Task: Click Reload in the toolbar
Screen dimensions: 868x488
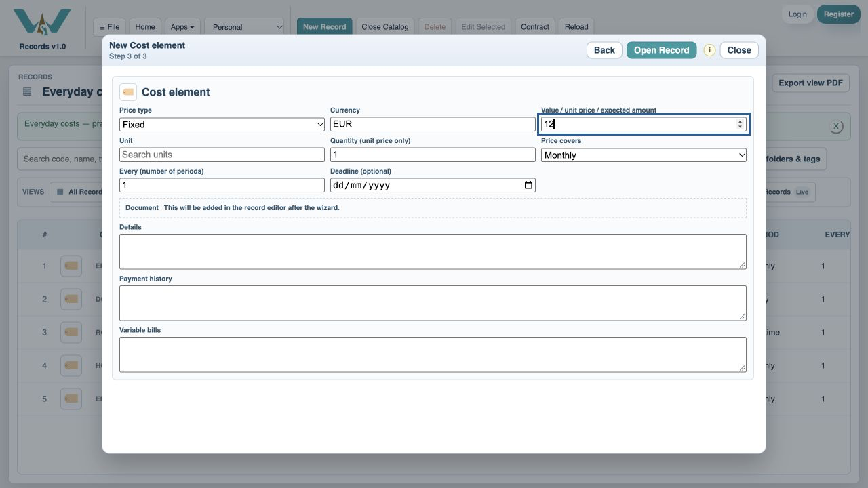Action: (x=576, y=27)
